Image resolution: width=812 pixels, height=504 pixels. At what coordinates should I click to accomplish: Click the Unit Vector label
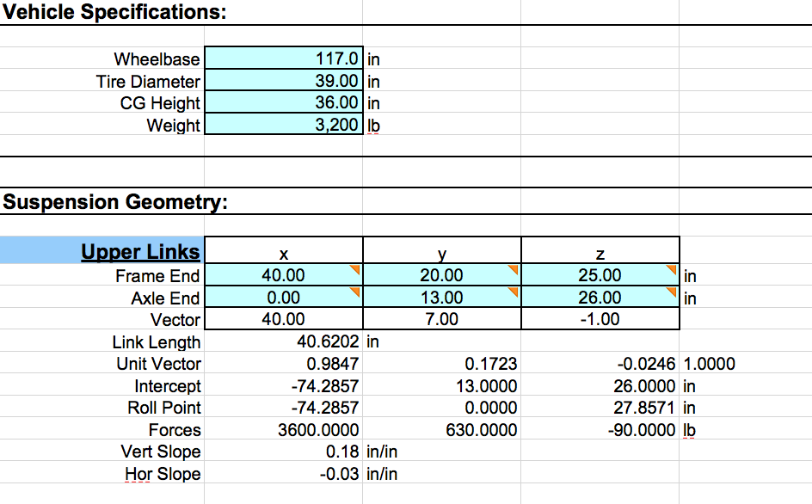[158, 364]
